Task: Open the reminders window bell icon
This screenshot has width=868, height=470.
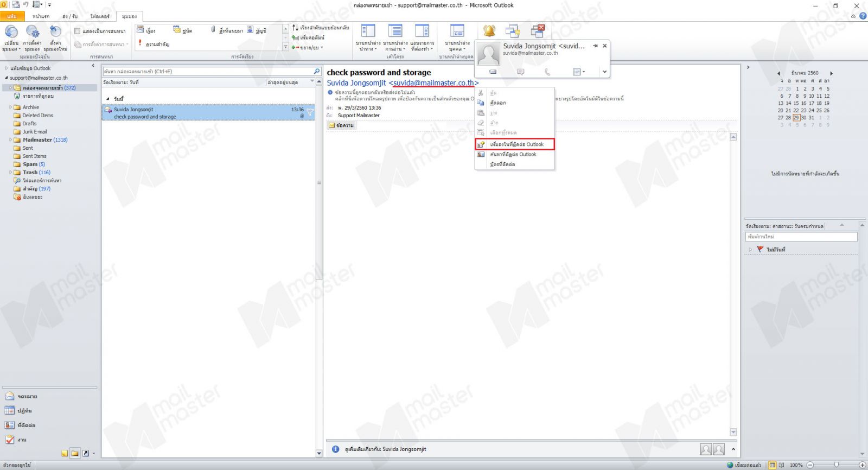Action: coord(489,31)
